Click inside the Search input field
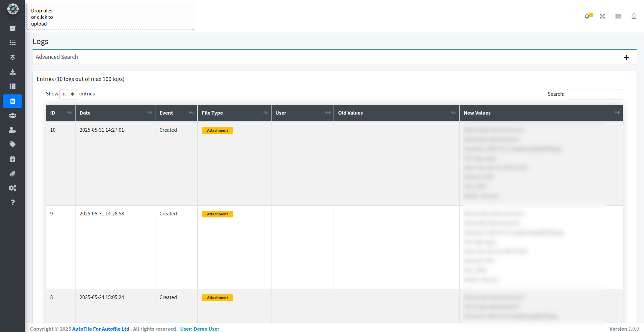The width and height of the screenshot is (644, 332). [594, 94]
